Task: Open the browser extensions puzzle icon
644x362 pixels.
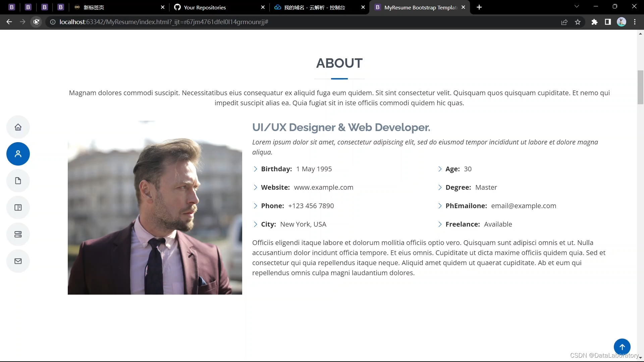Action: 594,22
